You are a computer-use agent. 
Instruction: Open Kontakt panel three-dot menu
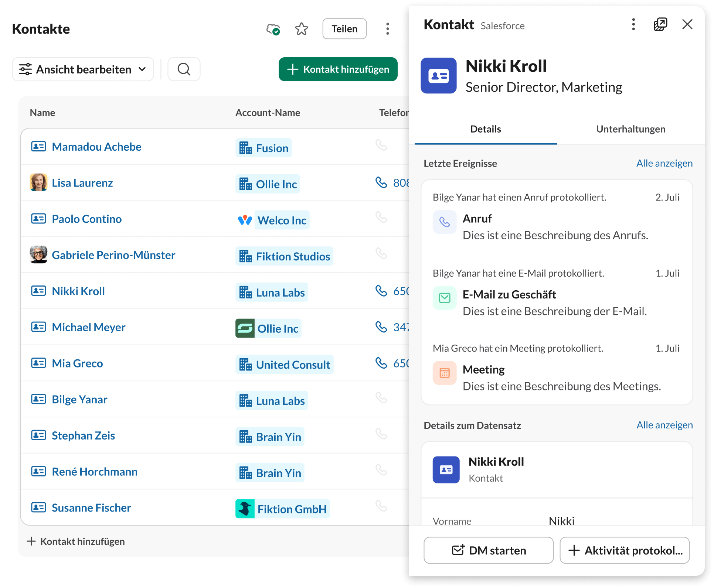coord(633,24)
